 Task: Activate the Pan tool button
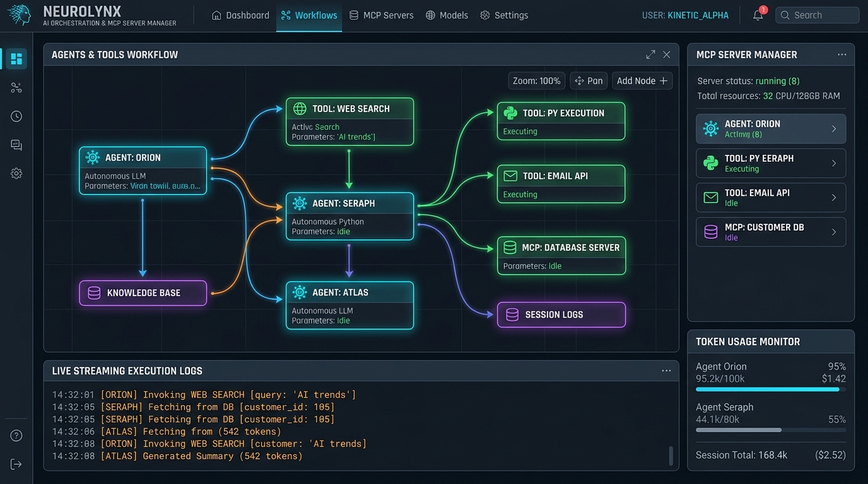[x=589, y=81]
